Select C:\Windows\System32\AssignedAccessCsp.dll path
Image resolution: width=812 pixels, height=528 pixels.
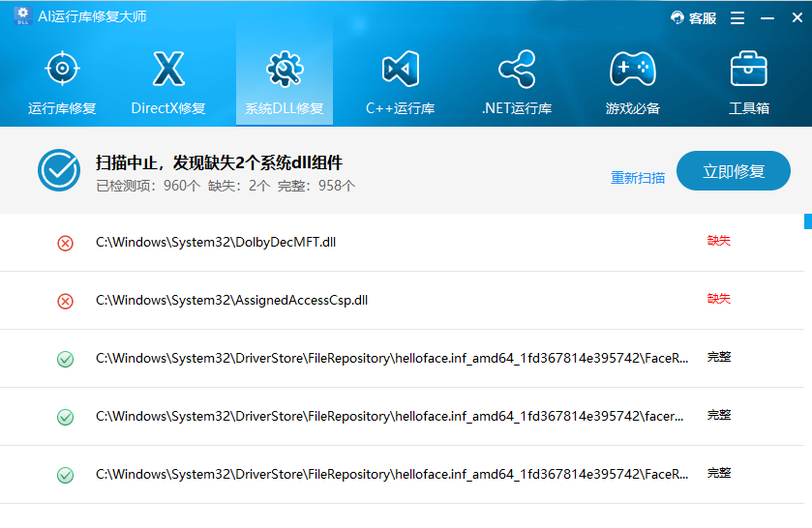coord(231,300)
